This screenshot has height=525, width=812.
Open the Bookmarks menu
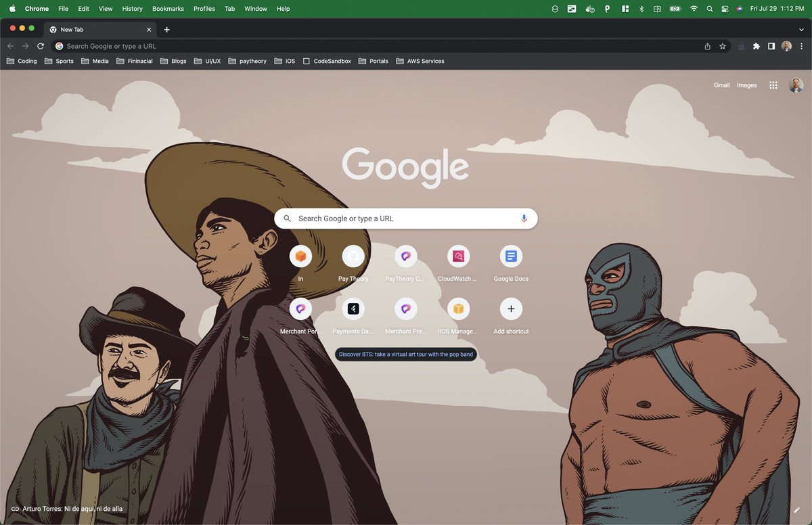click(168, 9)
